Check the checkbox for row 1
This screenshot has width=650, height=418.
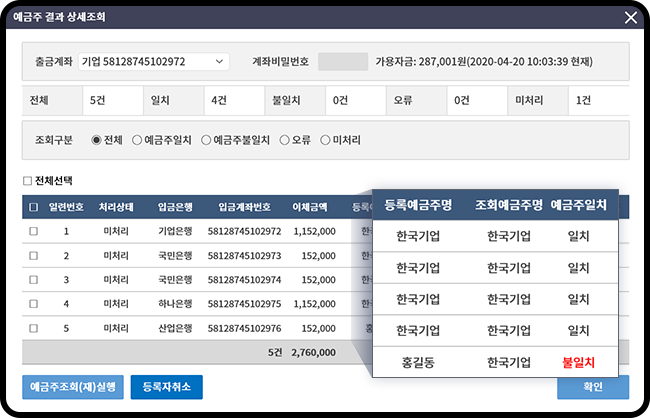tap(34, 231)
